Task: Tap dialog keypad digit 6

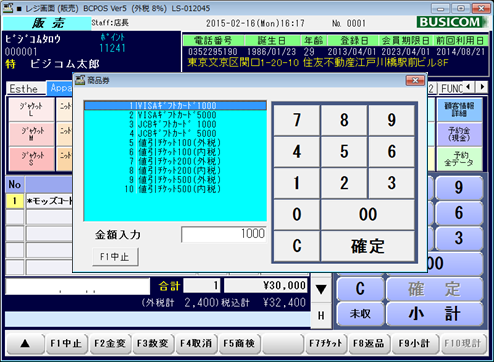Action: [x=392, y=152]
